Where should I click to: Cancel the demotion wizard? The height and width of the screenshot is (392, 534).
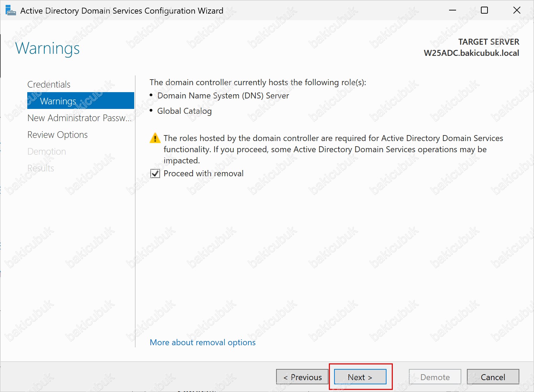[493, 377]
